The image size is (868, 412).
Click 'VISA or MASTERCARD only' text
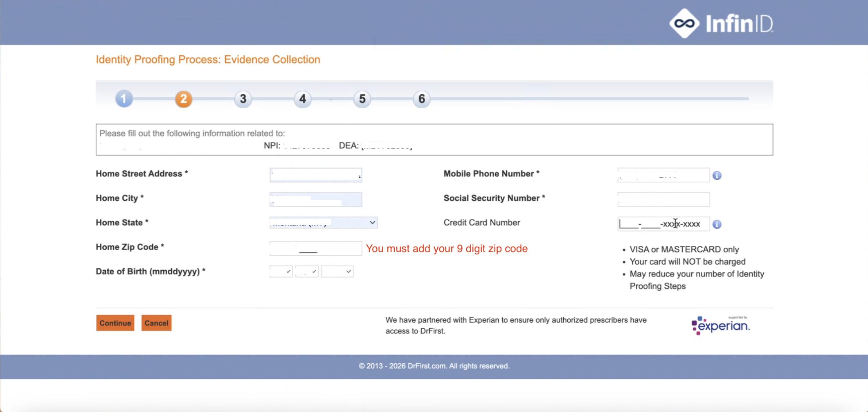coord(684,249)
